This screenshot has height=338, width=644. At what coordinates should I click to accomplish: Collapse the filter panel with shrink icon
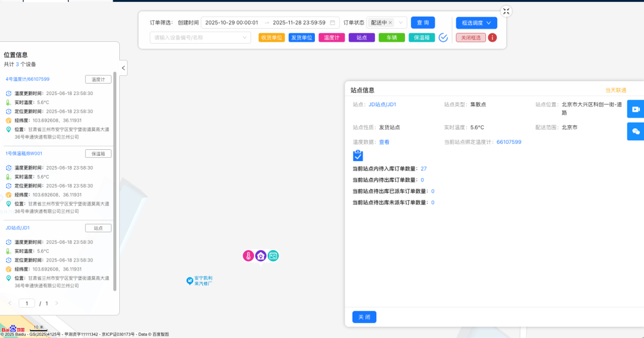pyautogui.click(x=506, y=11)
